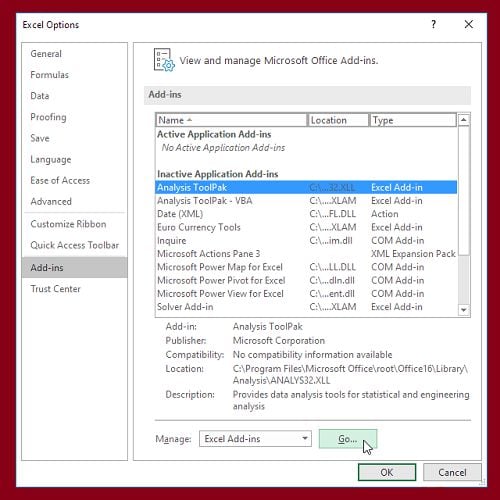
Task: Sort add-ins by Type column header
Action: click(x=413, y=120)
